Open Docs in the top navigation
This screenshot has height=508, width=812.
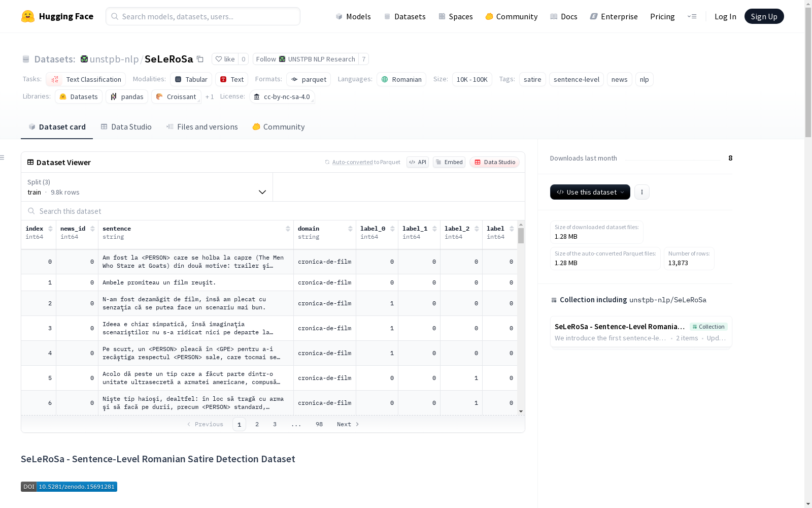point(564,16)
